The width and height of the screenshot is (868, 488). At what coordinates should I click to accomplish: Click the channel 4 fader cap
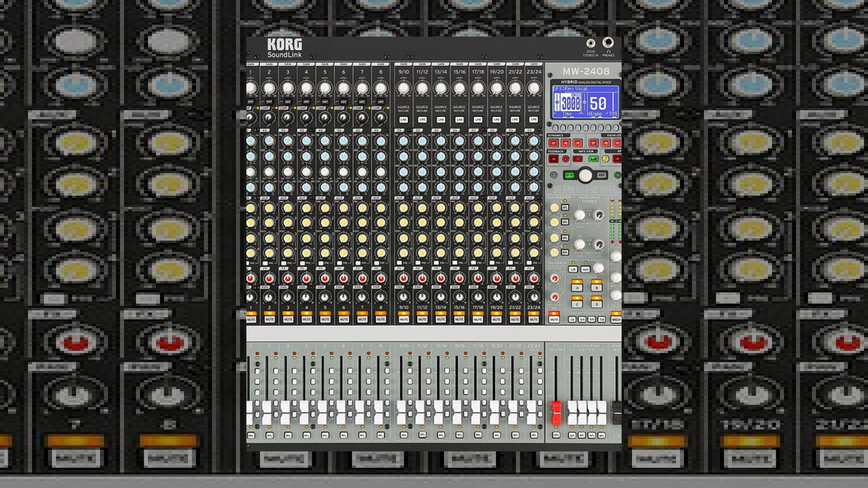(x=304, y=413)
